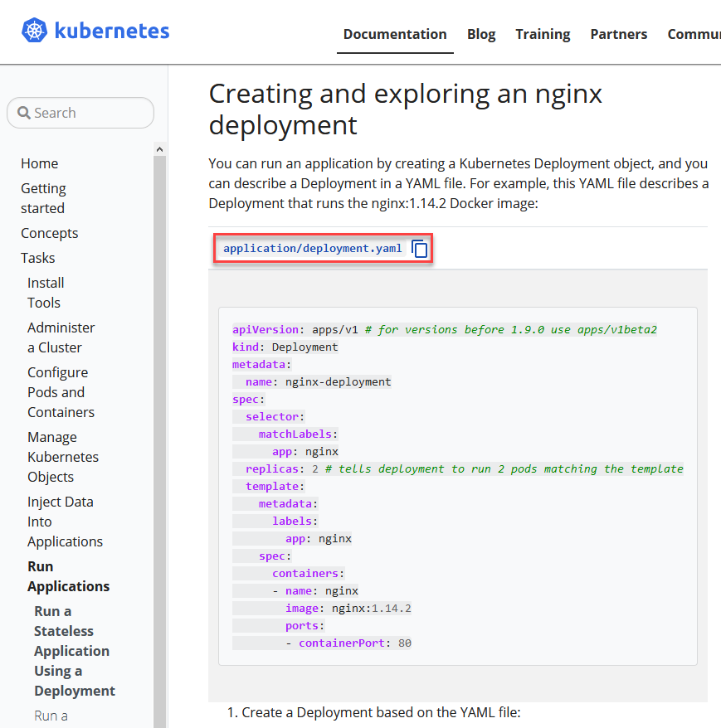Click the page heading 'Creating and exploring an nginx deployment'
This screenshot has width=721, height=728.
click(405, 109)
